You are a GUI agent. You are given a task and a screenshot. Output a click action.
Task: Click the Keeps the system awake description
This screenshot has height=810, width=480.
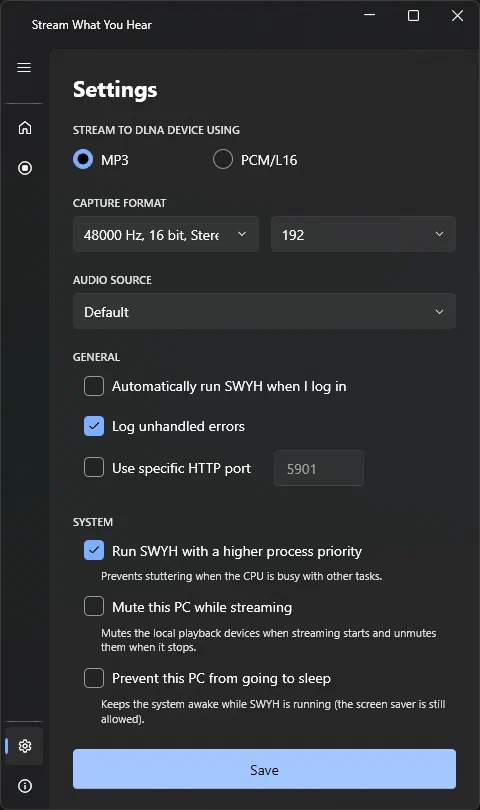pyautogui.click(x=273, y=711)
